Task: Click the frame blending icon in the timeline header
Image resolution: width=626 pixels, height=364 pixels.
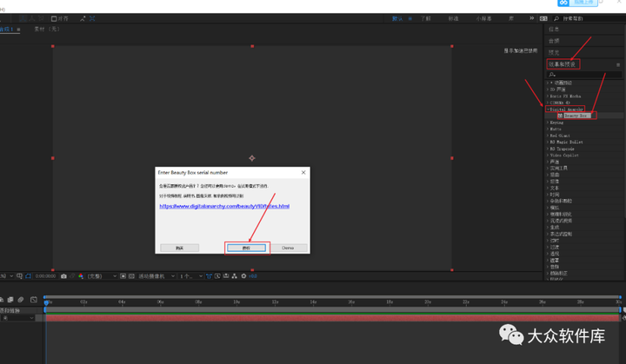Action: [x=10, y=300]
